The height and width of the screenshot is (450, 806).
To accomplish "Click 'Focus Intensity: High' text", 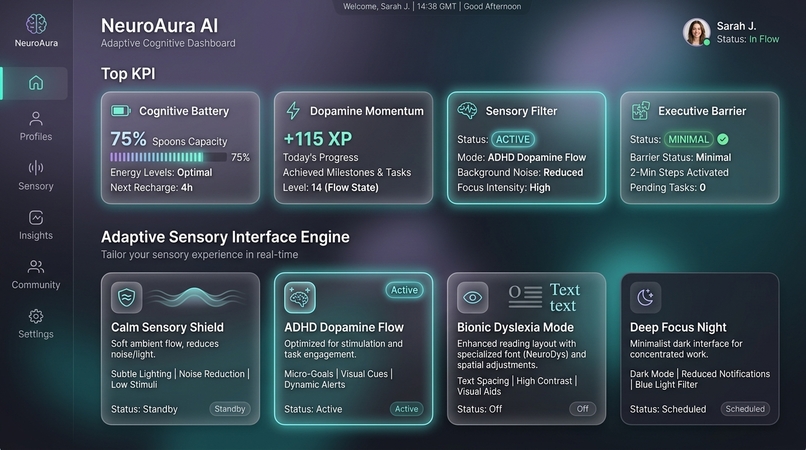I will click(x=504, y=187).
